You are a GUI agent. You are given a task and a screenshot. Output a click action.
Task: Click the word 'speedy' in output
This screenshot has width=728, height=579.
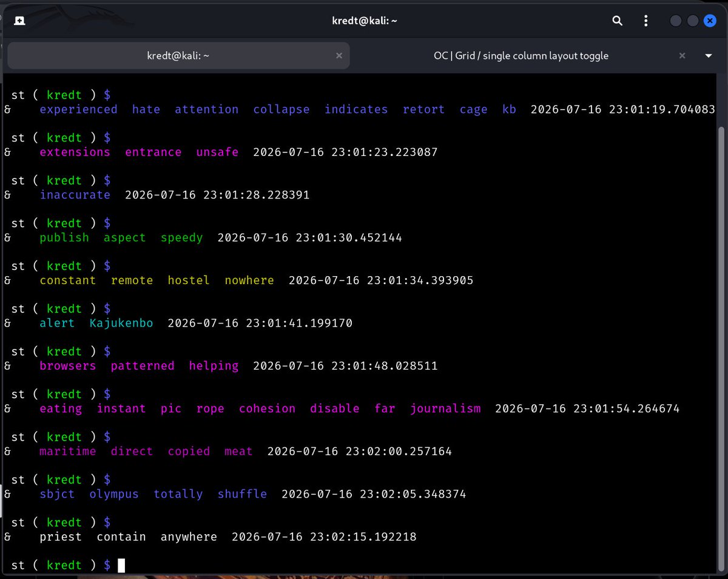[x=181, y=238]
